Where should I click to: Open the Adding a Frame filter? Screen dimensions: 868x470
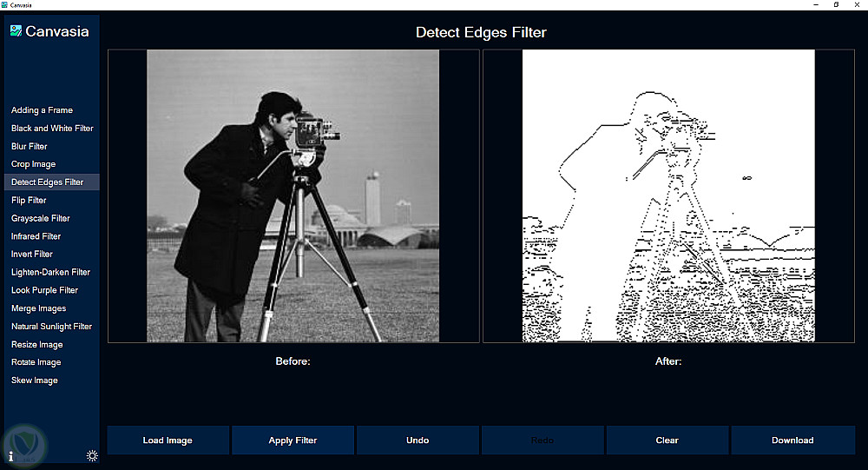pos(42,110)
